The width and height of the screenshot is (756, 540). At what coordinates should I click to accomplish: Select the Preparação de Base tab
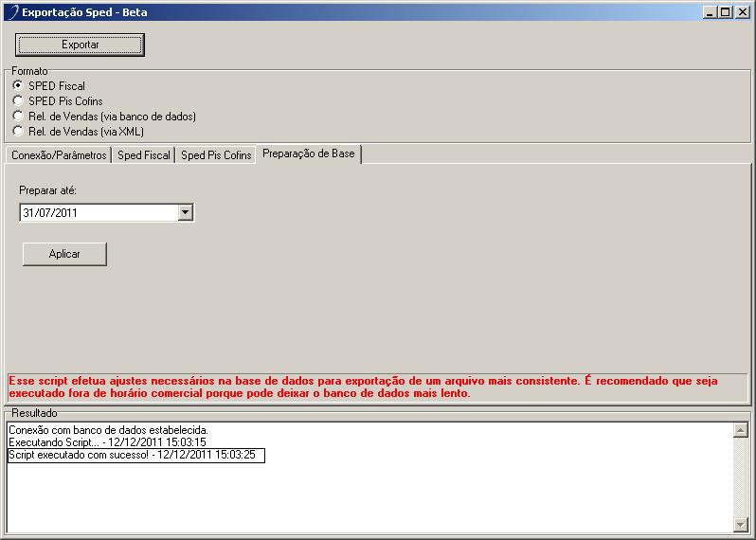click(309, 153)
